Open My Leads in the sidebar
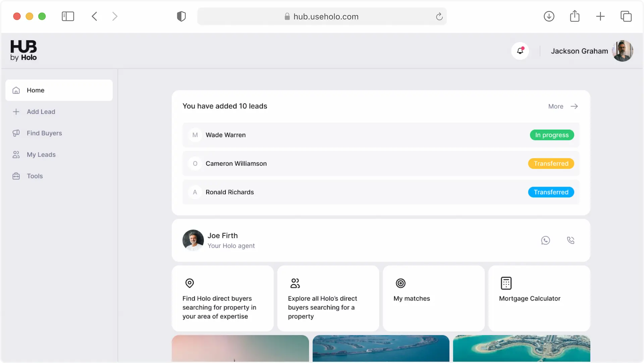 pyautogui.click(x=59, y=155)
